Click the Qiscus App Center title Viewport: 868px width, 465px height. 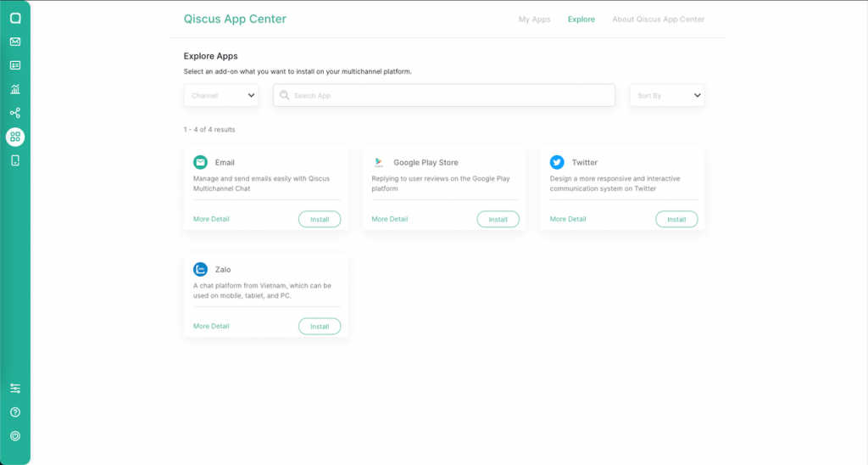click(235, 19)
